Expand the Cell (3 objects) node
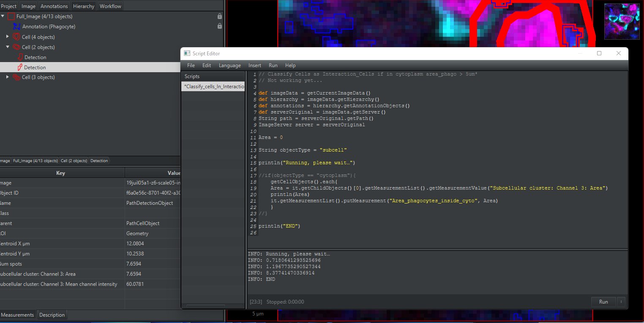Screen dimensions: 644x323 point(8,77)
